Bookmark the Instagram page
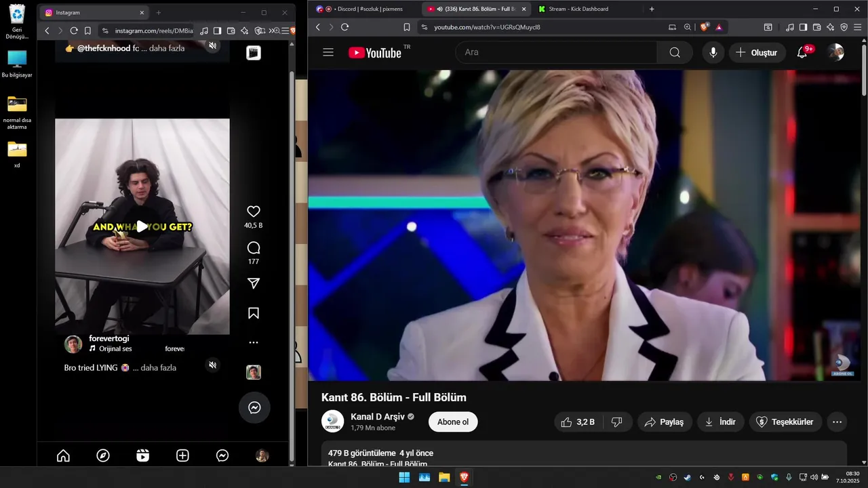 point(87,30)
